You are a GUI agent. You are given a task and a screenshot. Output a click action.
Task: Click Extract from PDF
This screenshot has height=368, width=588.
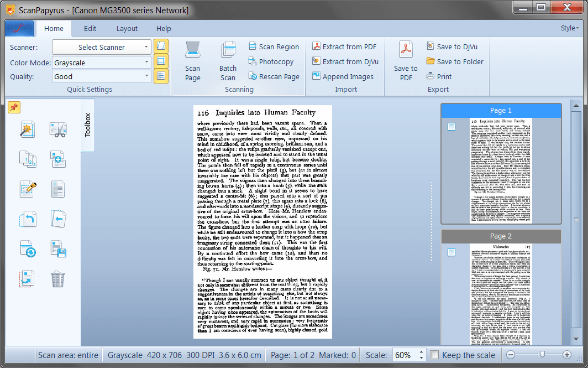tap(345, 46)
